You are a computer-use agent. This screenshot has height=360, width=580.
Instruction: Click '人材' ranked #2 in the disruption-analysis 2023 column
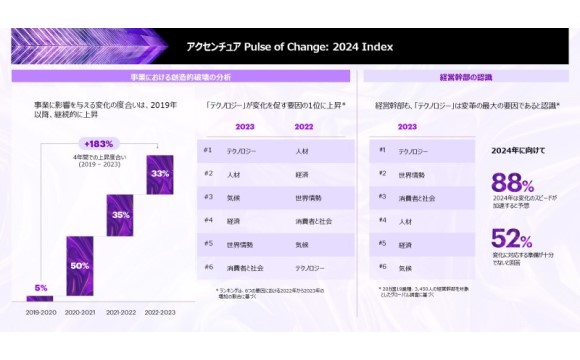tap(233, 175)
